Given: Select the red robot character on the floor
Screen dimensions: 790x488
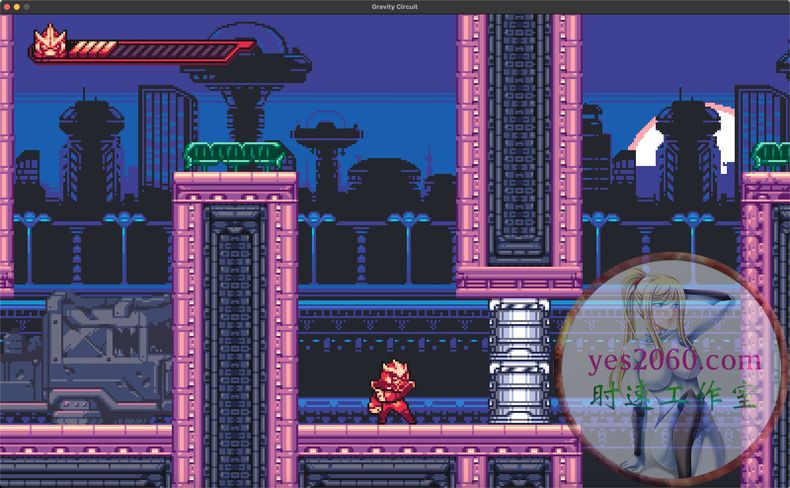Looking at the screenshot, I should (x=390, y=390).
